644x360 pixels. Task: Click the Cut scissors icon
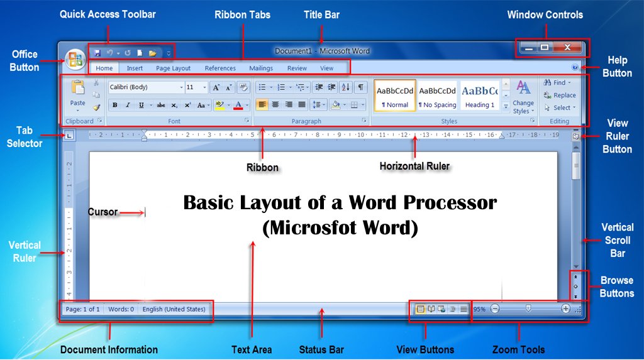[96, 83]
